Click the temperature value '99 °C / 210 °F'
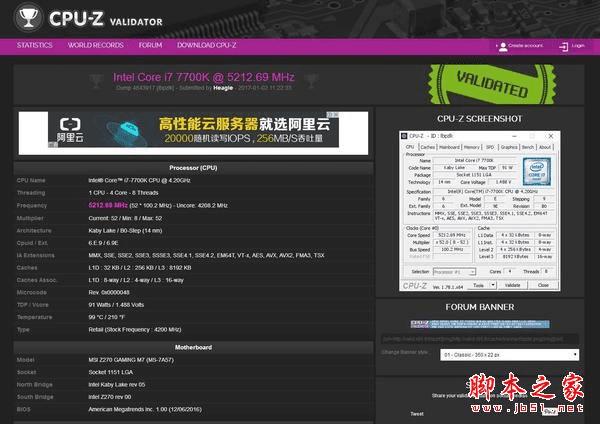600x424 pixels. pyautogui.click(x=107, y=317)
